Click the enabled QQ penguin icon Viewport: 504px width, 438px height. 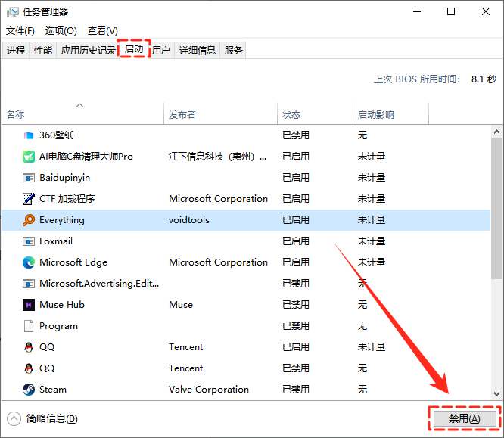(29, 347)
